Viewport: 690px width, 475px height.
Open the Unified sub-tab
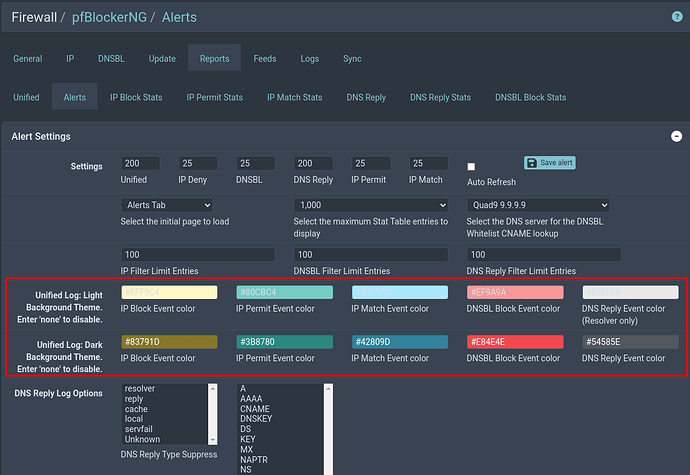pos(26,97)
